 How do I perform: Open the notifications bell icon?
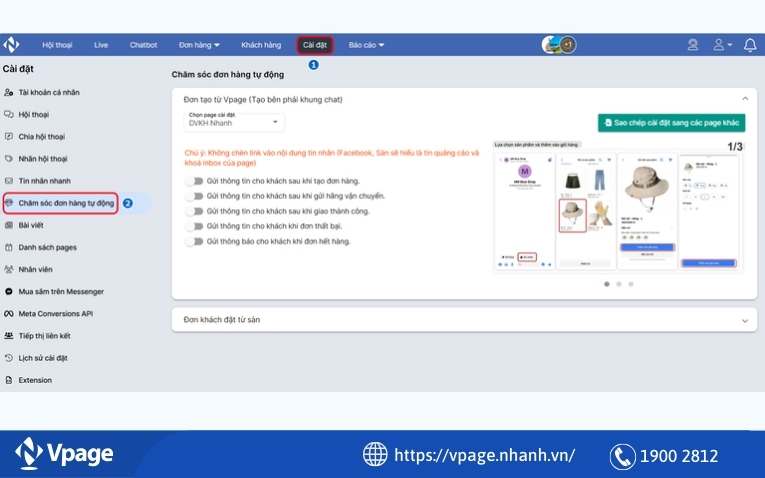(750, 45)
